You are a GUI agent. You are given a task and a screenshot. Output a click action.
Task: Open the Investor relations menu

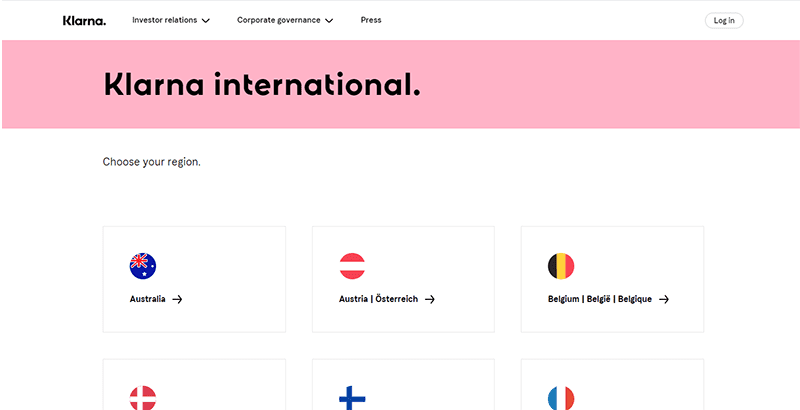click(164, 20)
